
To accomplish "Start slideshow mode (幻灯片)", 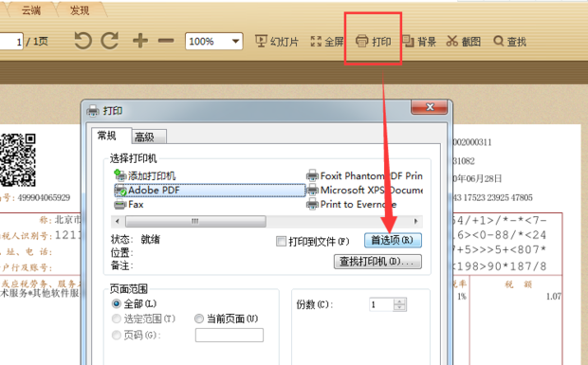I will pyautogui.click(x=277, y=41).
